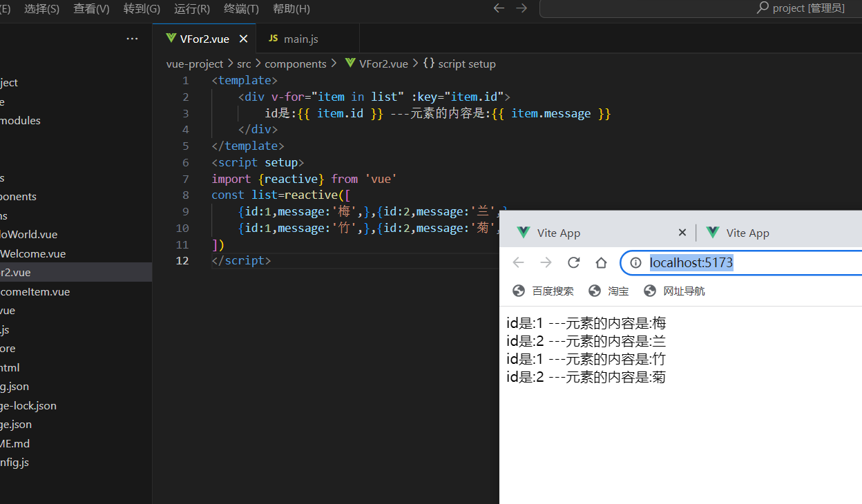
Task: Click the v-for attribute on line 2
Action: (x=287, y=97)
